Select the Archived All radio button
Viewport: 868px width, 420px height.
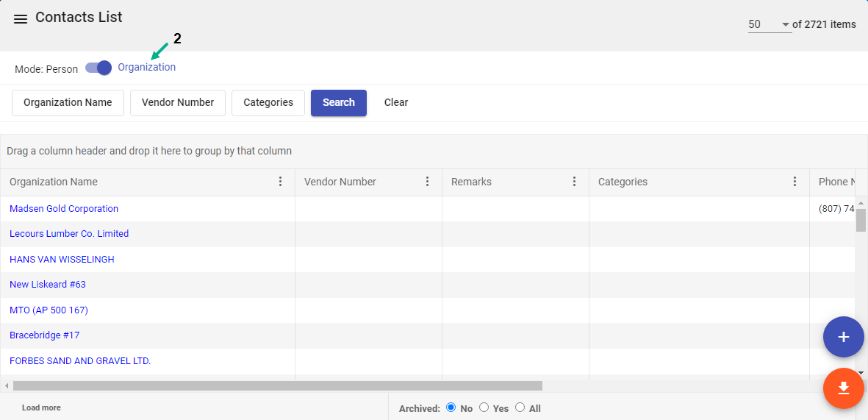[x=520, y=407]
